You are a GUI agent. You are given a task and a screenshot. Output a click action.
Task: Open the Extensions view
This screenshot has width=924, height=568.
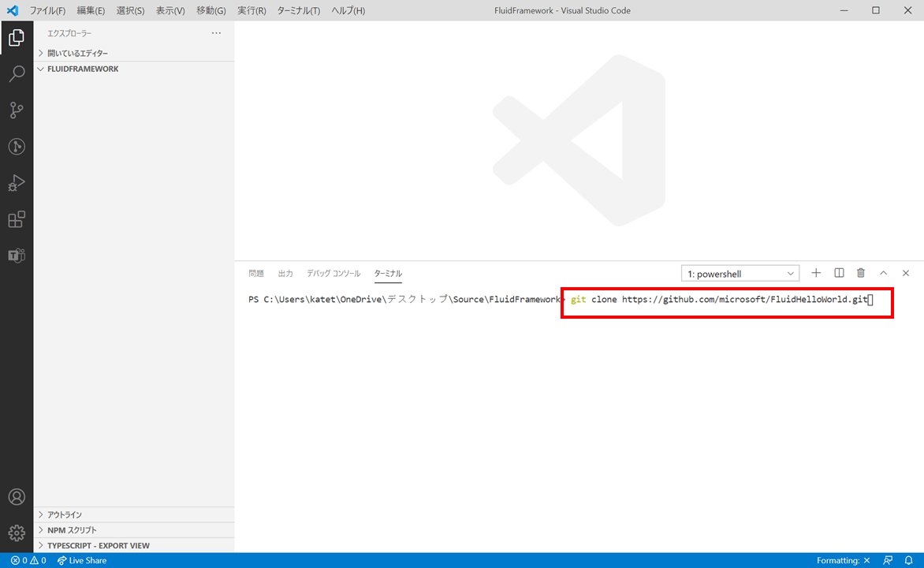point(17,219)
